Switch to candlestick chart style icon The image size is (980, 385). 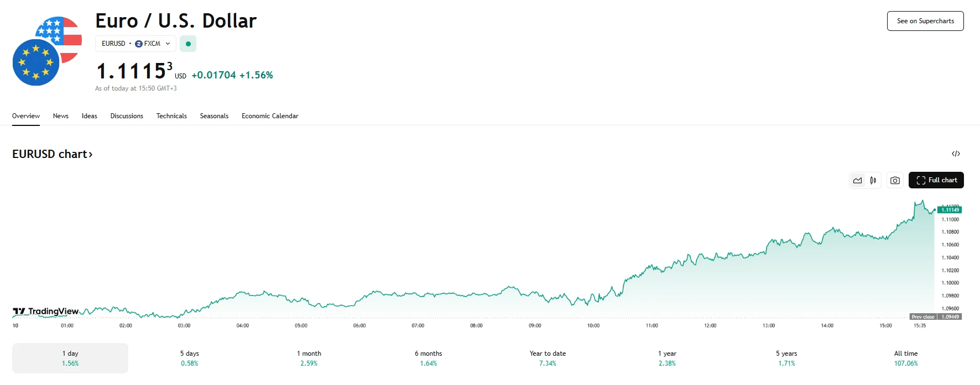tap(873, 181)
